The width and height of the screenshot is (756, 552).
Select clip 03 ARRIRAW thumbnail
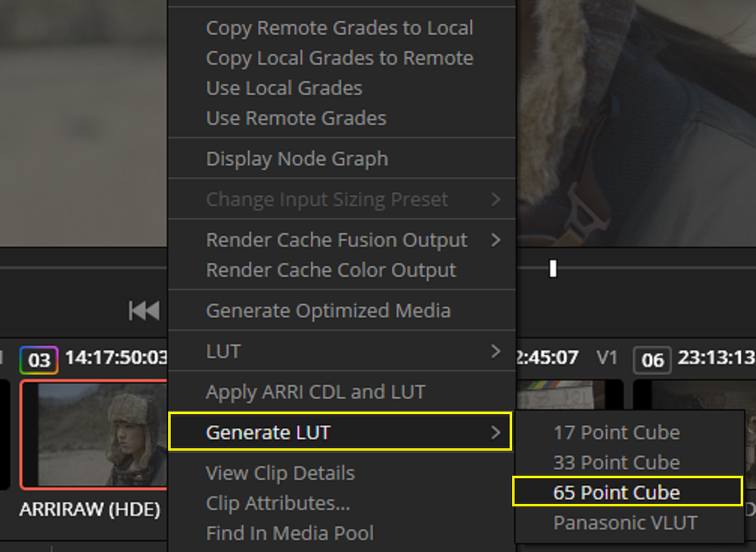point(94,435)
